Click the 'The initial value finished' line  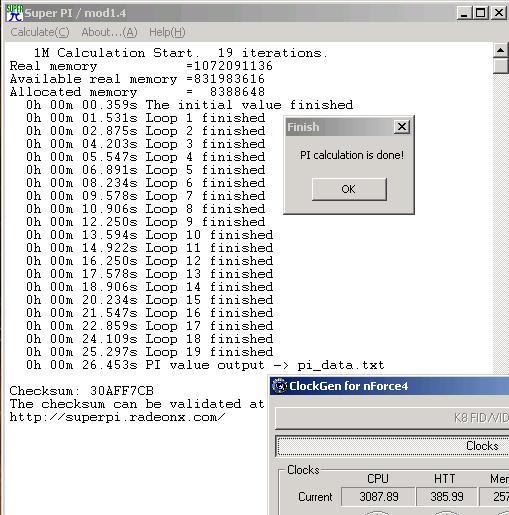click(189, 105)
